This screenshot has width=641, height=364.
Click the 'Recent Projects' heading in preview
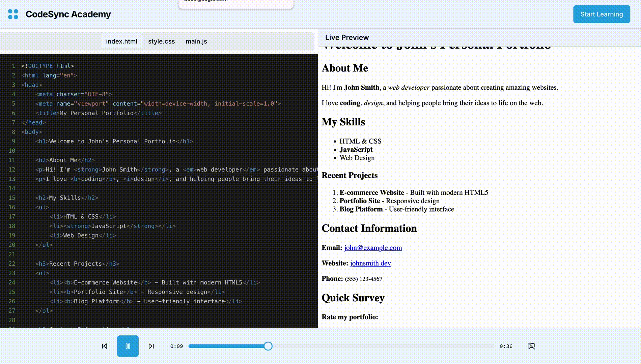click(x=350, y=176)
